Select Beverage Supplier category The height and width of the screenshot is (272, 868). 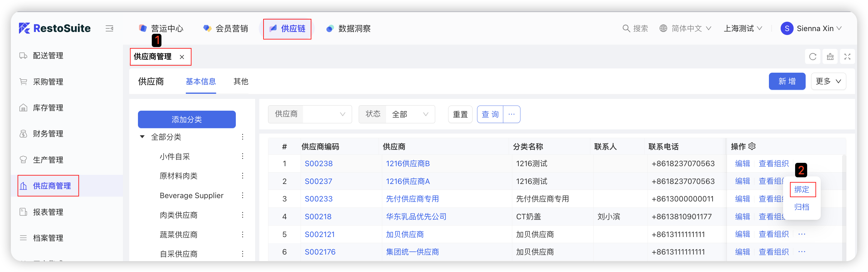coord(191,195)
